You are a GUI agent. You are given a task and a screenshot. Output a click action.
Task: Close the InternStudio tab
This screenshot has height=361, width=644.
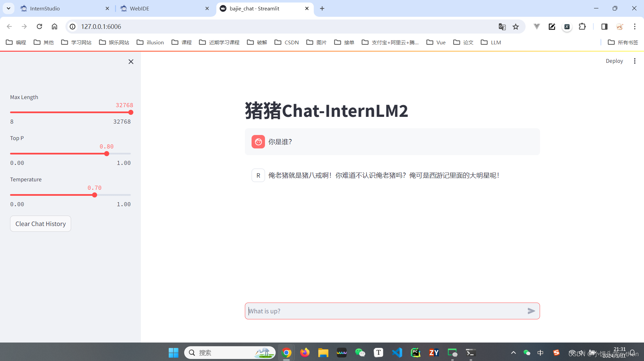(107, 8)
